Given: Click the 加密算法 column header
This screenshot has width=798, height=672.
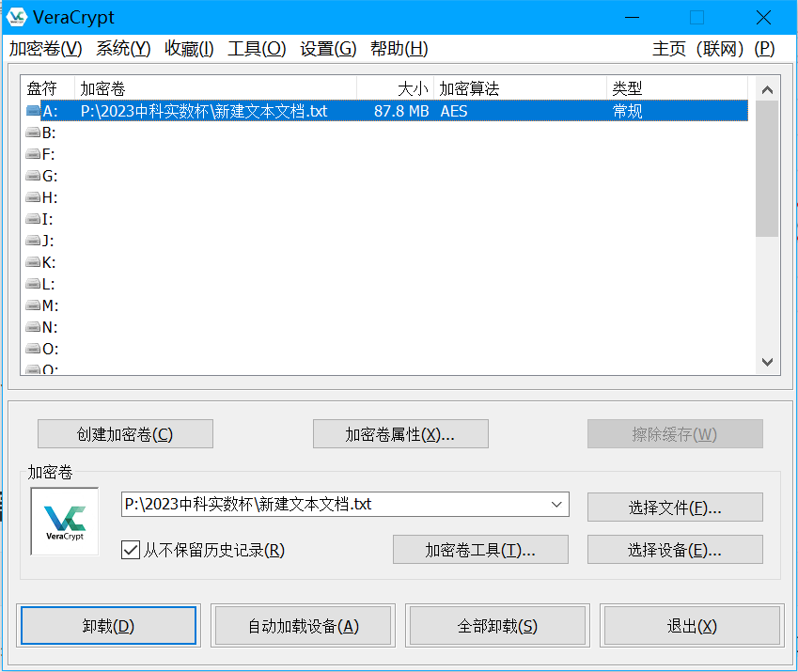Looking at the screenshot, I should click(520, 88).
